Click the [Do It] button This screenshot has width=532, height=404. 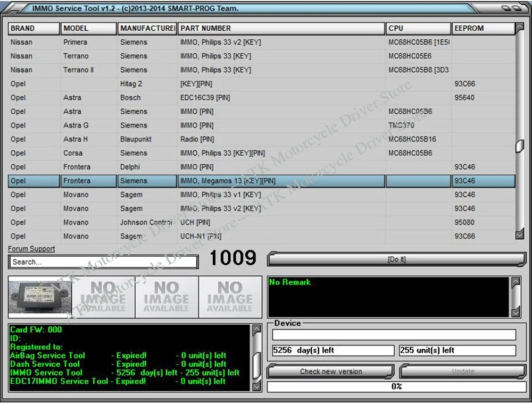point(397,259)
